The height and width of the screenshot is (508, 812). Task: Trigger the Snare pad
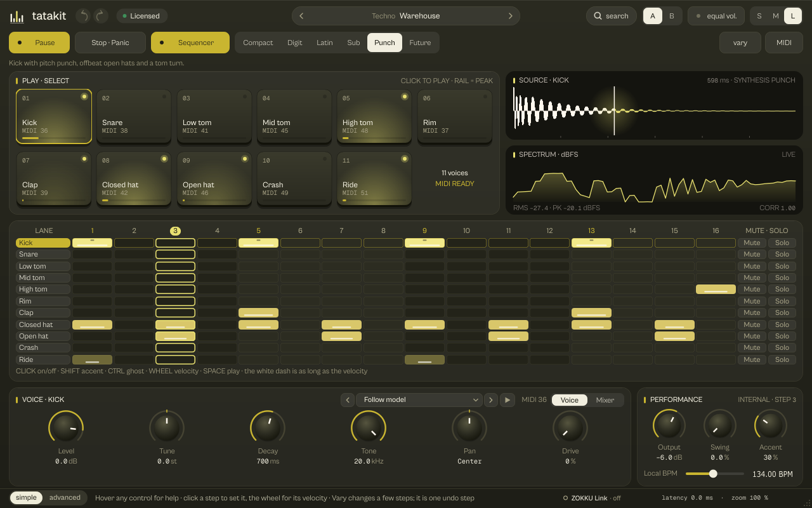(134, 116)
